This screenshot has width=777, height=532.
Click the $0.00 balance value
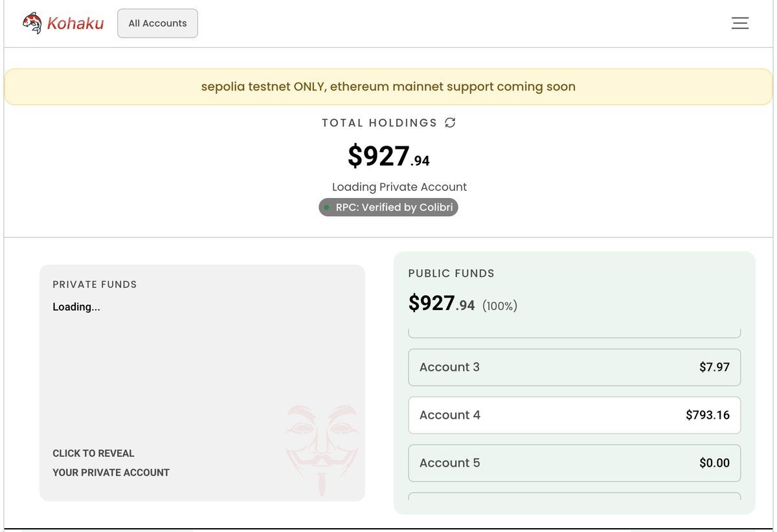click(x=715, y=463)
